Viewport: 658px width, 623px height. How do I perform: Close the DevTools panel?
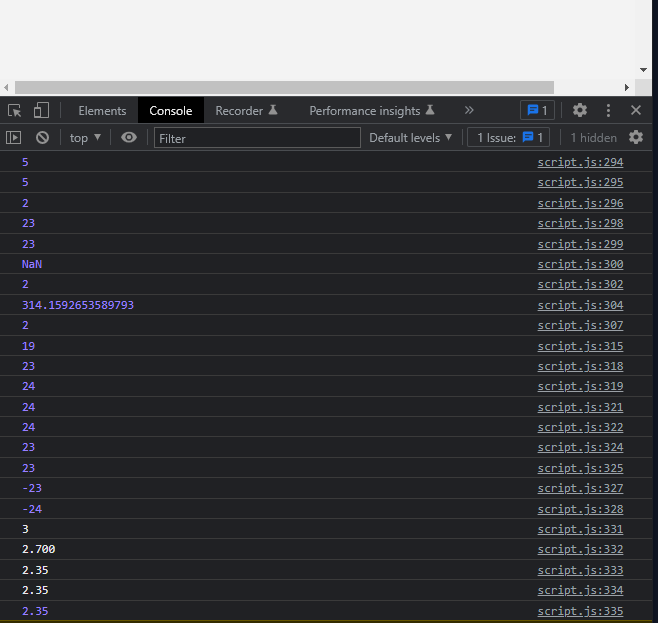point(636,110)
